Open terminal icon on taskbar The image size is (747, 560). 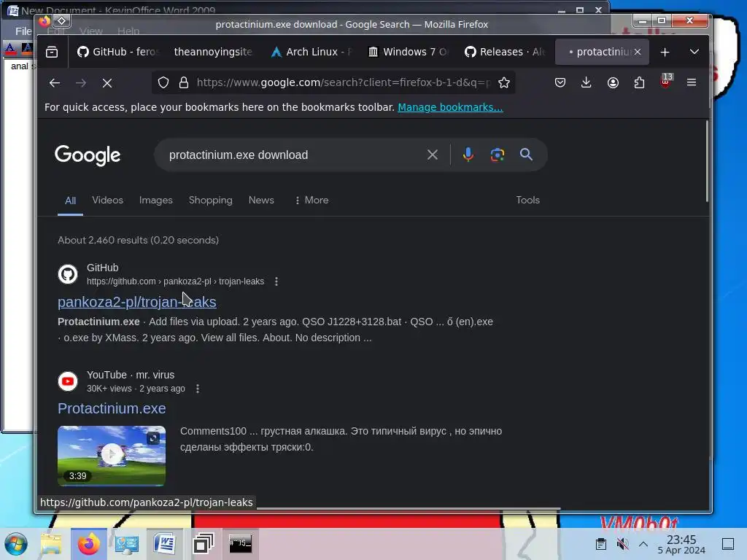click(241, 544)
